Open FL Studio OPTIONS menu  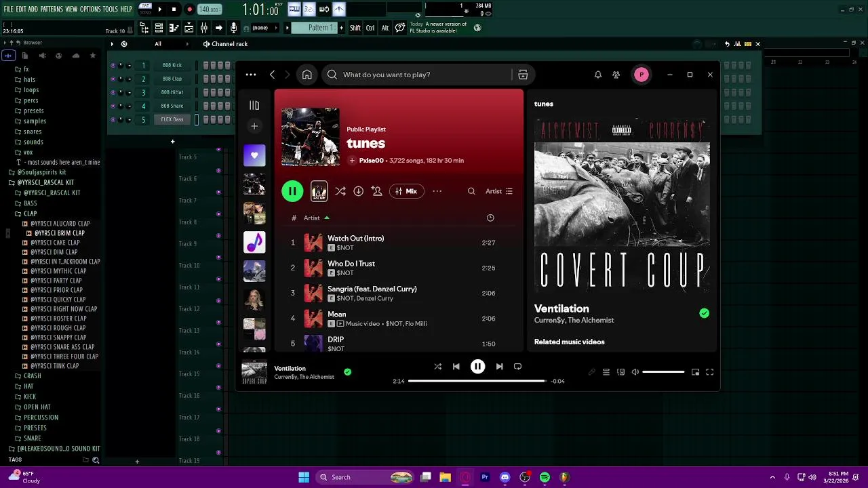[90, 9]
